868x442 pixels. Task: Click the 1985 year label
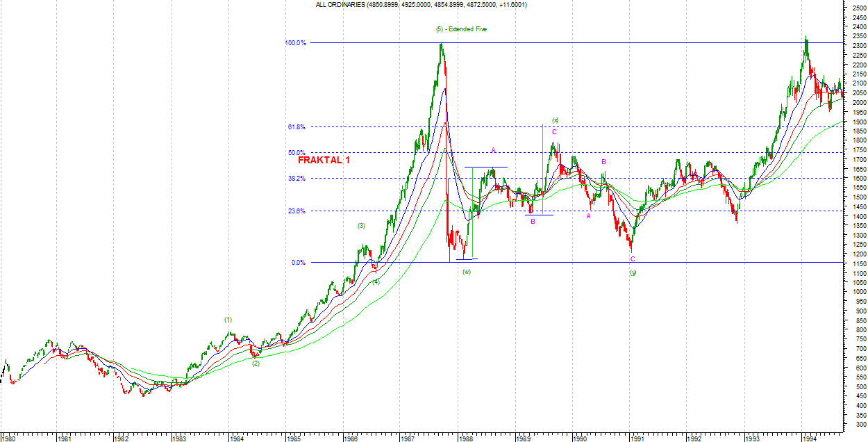(294, 439)
